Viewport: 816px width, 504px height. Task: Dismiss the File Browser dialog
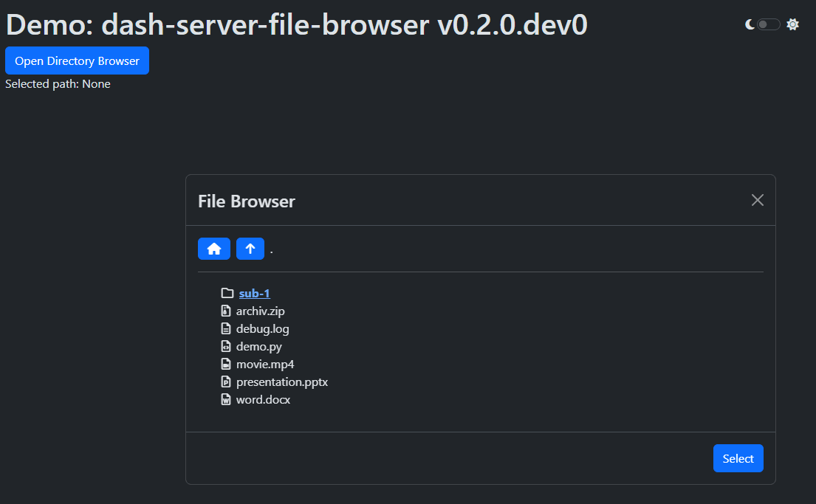point(757,199)
